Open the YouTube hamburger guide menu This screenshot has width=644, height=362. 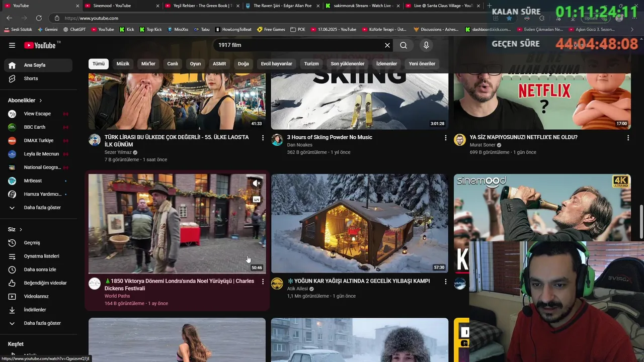(x=12, y=45)
